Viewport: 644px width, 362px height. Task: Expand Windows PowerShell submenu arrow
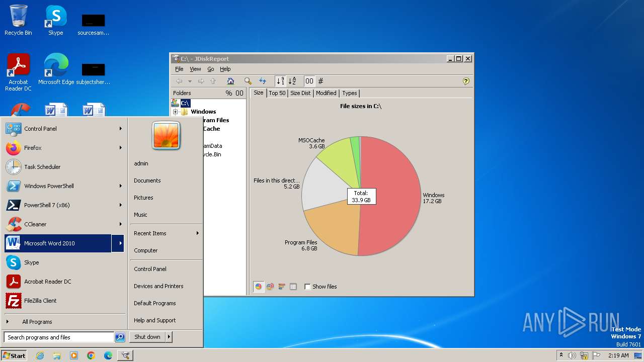pyautogui.click(x=120, y=186)
